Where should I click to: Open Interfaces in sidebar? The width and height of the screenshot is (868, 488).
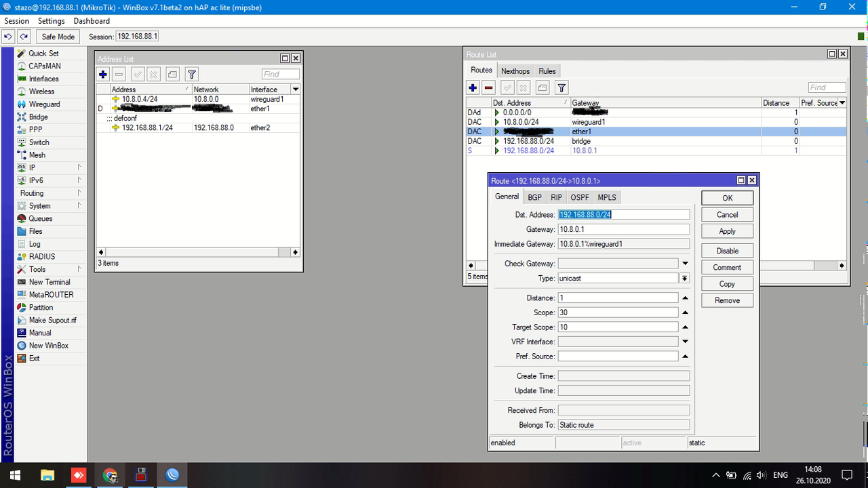coord(43,79)
